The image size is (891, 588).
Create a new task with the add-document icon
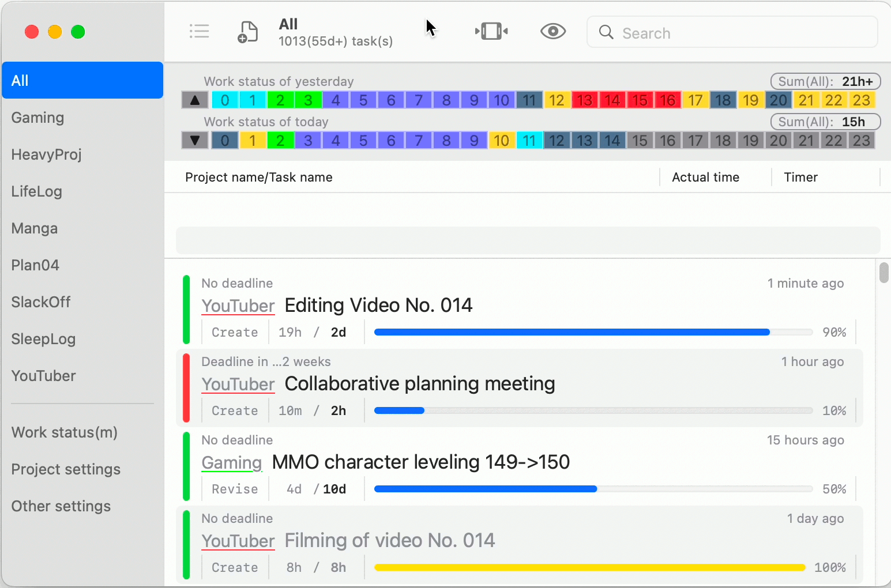(247, 31)
